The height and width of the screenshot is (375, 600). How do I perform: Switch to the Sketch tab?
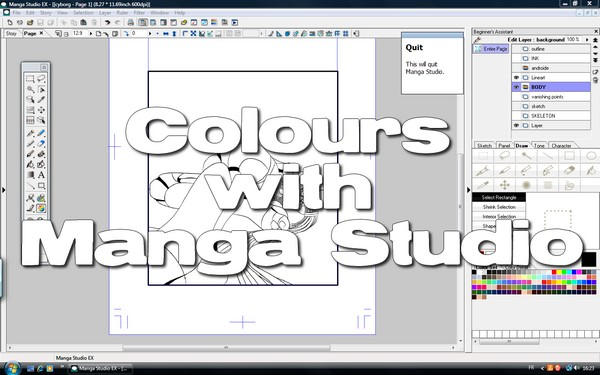pyautogui.click(x=484, y=146)
